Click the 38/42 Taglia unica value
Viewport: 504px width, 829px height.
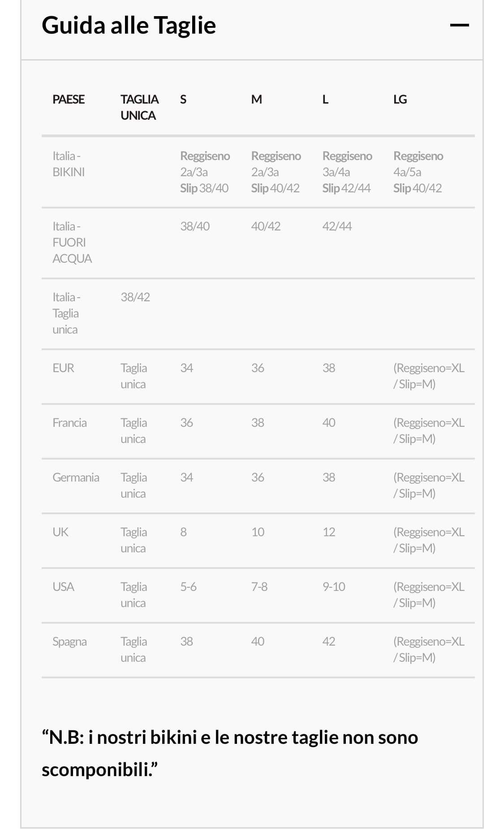point(135,297)
